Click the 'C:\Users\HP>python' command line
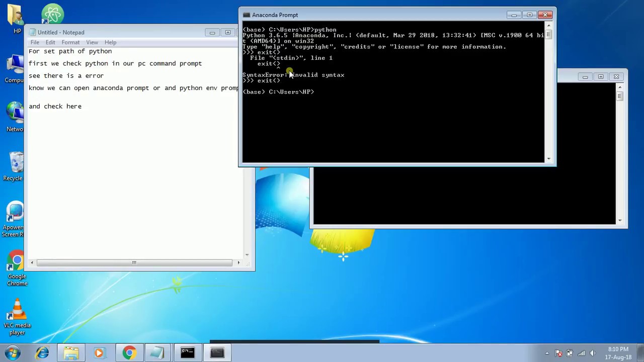 coord(289,30)
